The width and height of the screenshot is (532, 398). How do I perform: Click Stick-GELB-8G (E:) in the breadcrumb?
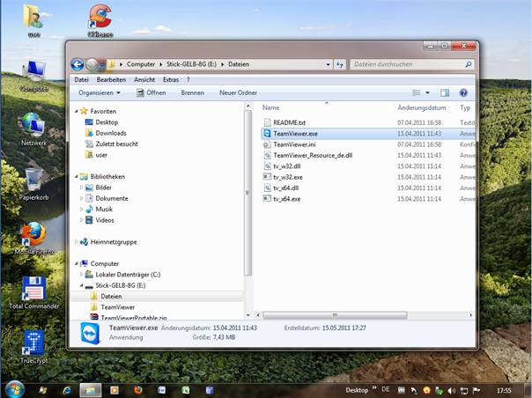[191, 64]
